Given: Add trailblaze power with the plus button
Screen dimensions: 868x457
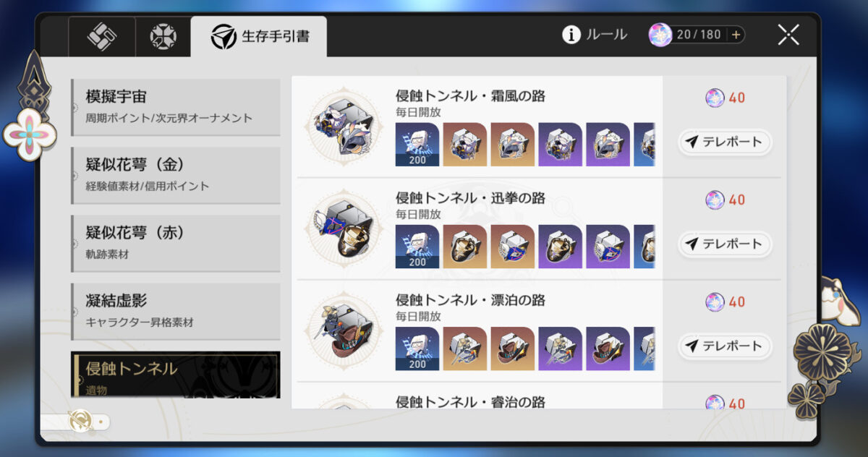Looking at the screenshot, I should point(736,35).
